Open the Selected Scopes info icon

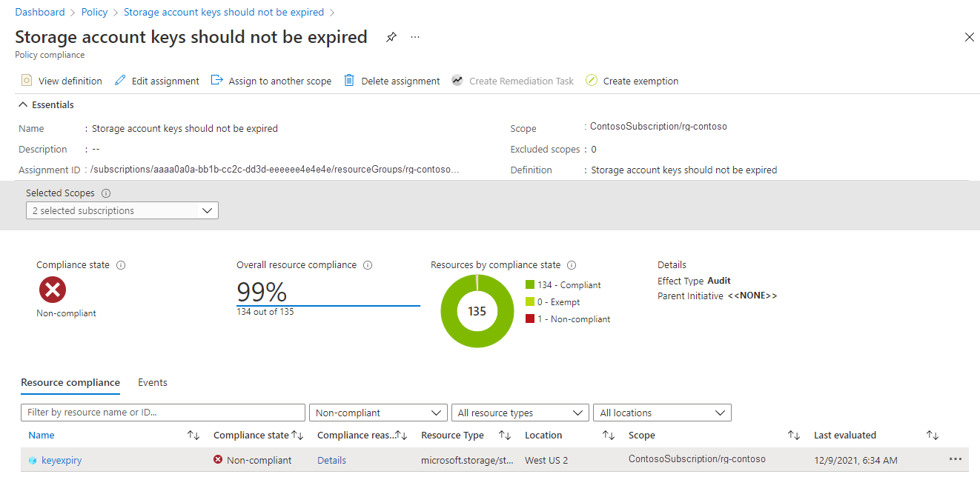(106, 193)
